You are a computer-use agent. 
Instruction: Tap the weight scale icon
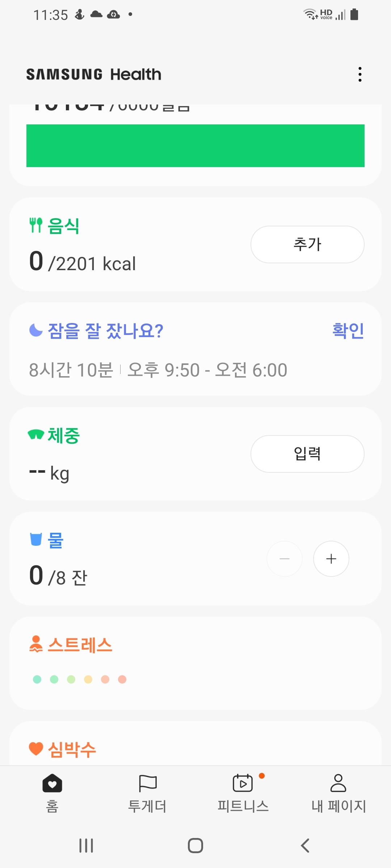(x=36, y=434)
